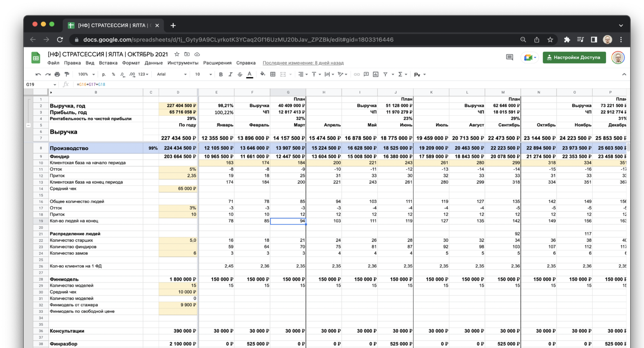The width and height of the screenshot is (644, 348).
Task: Click the Настройки Доступа button
Action: coord(574,57)
